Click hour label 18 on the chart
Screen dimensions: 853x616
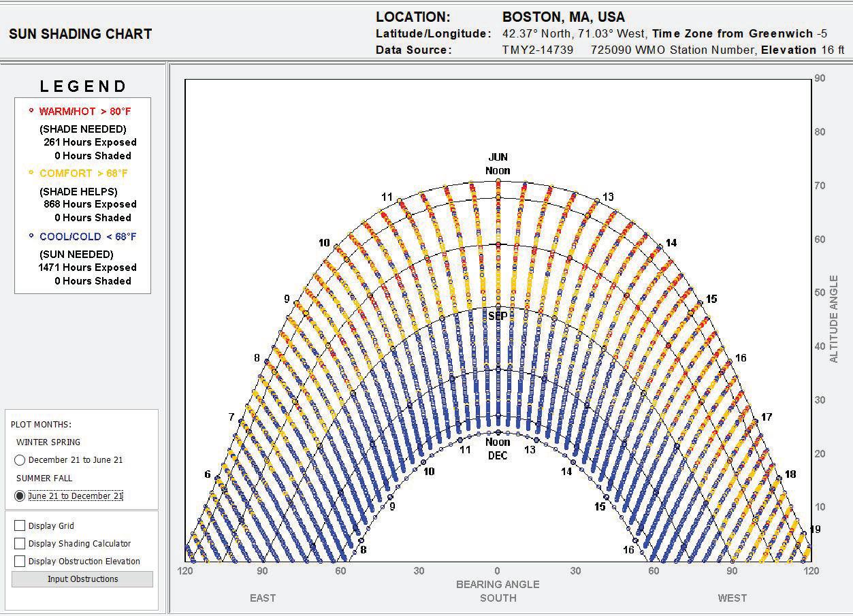tap(790, 474)
